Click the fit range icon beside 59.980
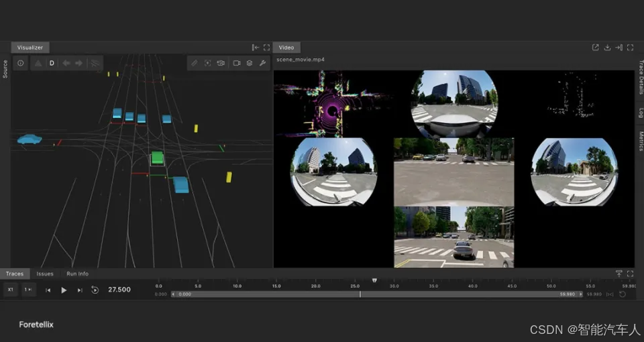 pyautogui.click(x=610, y=294)
